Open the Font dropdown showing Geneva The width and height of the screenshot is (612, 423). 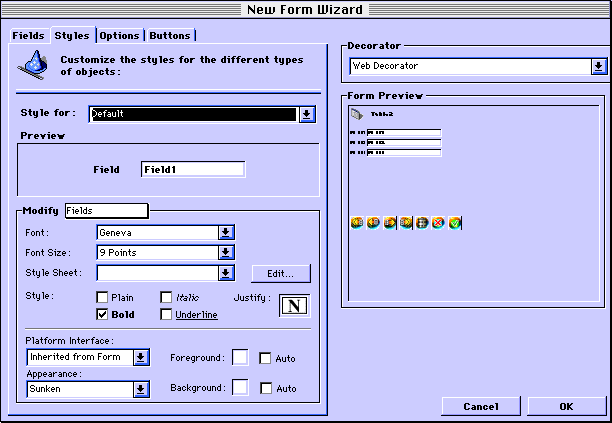click(227, 232)
